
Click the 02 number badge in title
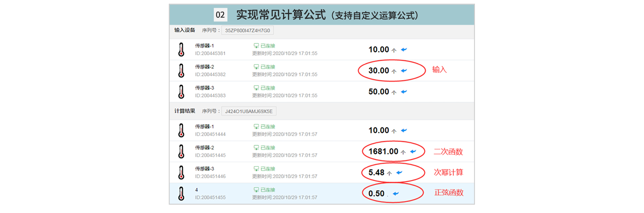coord(220,15)
